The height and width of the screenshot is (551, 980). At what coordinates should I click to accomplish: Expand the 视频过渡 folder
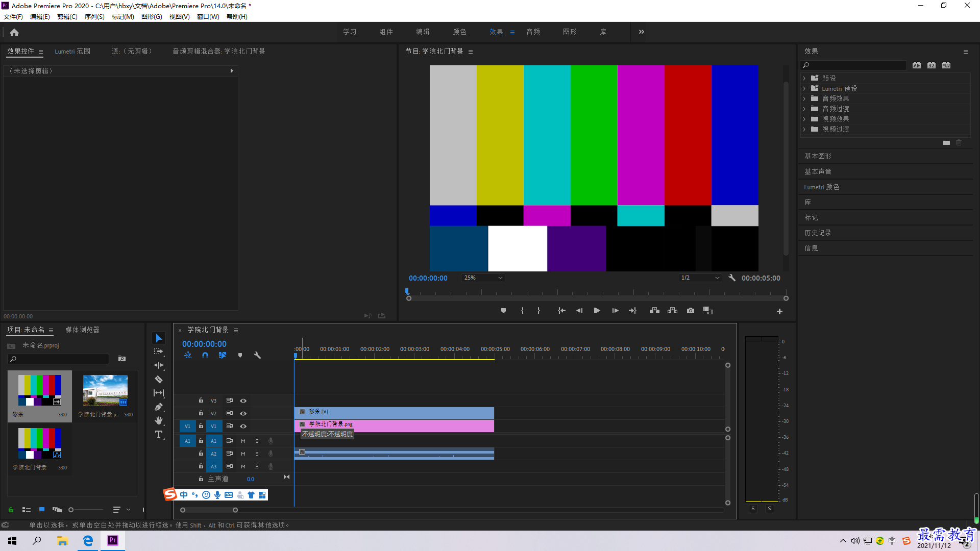click(x=804, y=129)
